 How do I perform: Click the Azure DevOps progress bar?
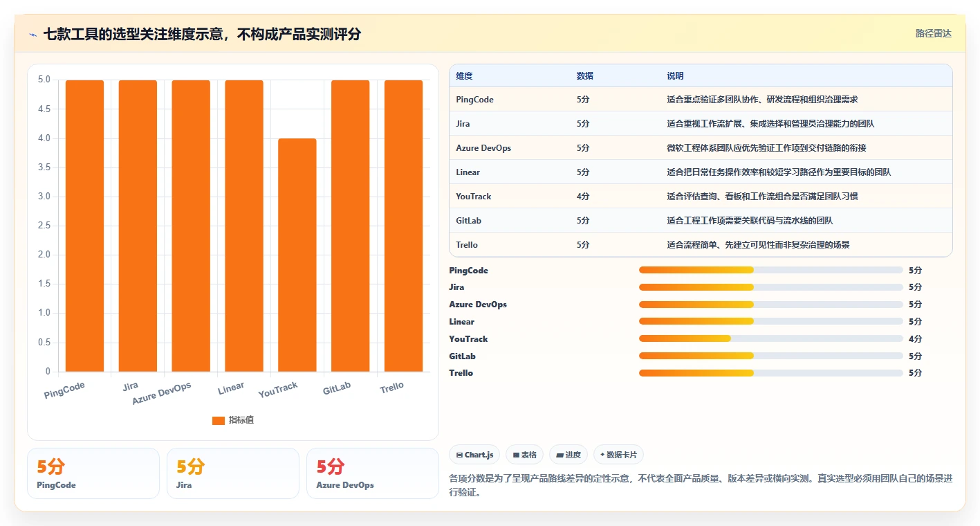tap(771, 304)
